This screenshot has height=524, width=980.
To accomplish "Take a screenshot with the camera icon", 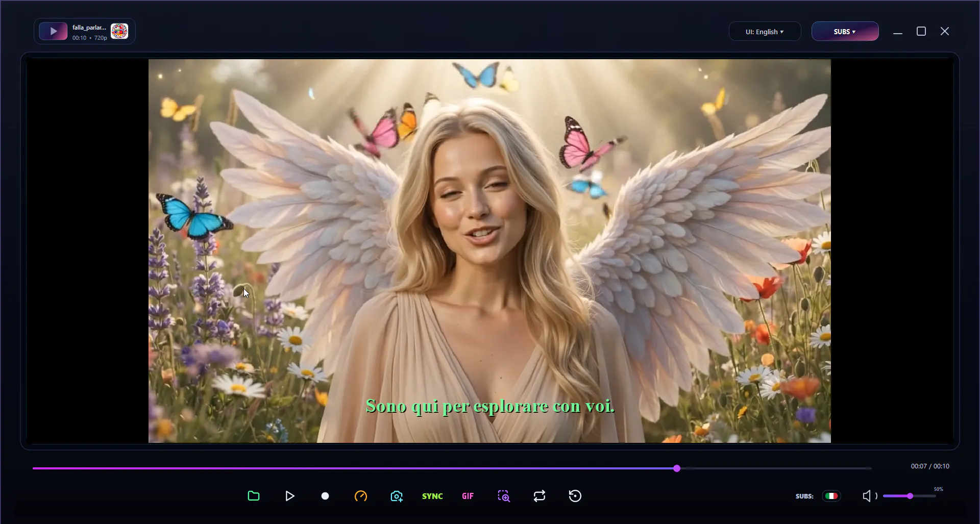I will pos(397,496).
